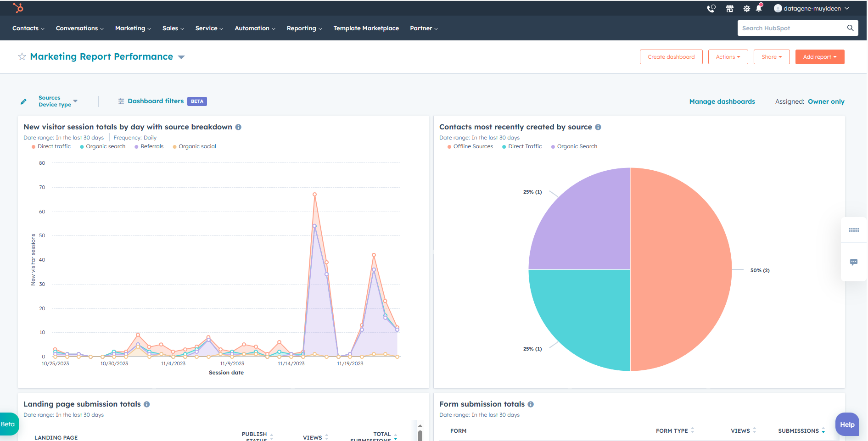Screen dimensions: 868x441
Task: Open the HubSpot calling icon
Action: [711, 8]
